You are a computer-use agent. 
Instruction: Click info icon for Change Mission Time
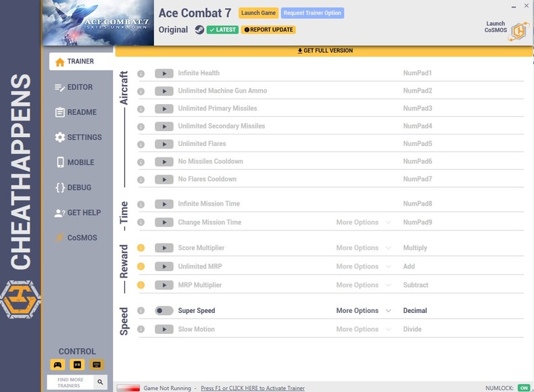point(141,222)
